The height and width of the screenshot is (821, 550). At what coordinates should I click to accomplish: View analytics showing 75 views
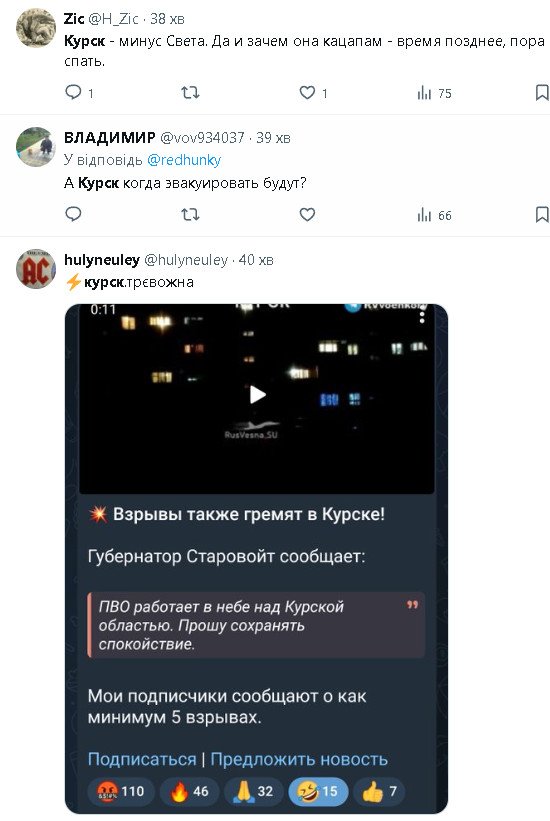click(x=434, y=93)
